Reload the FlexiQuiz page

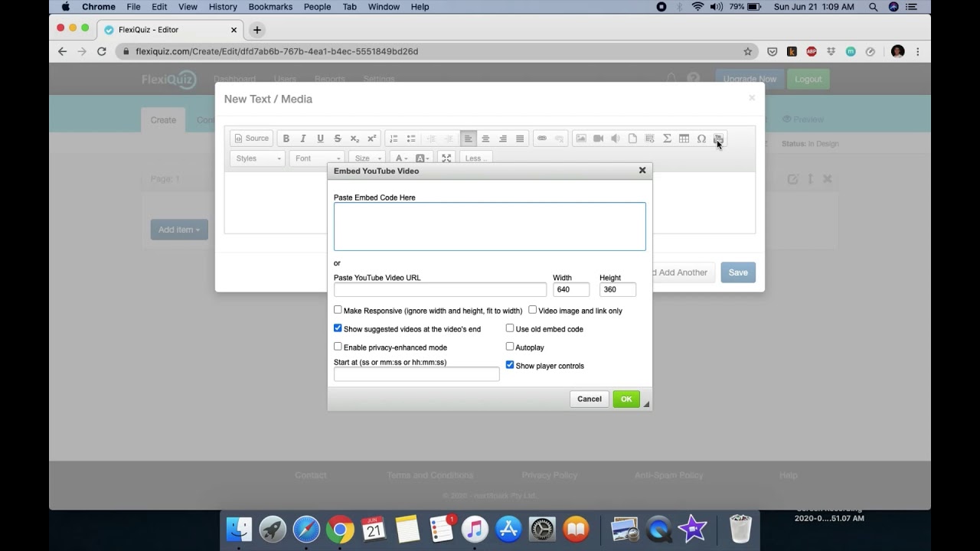point(102,51)
